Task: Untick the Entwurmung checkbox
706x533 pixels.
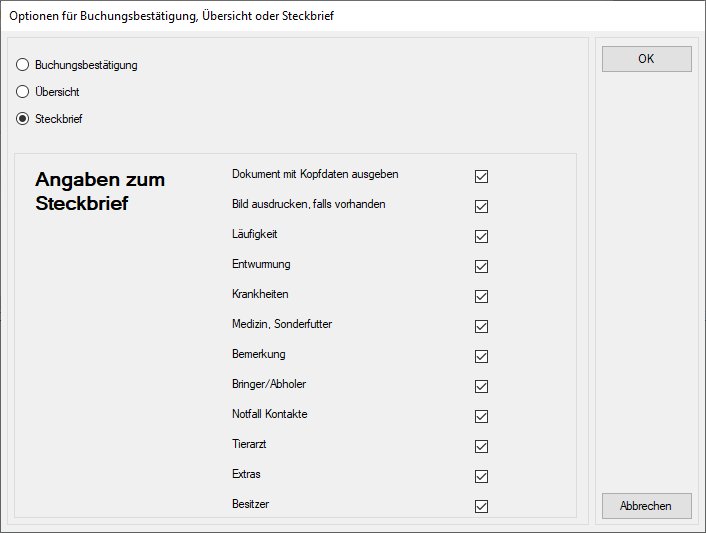Action: pos(481,266)
